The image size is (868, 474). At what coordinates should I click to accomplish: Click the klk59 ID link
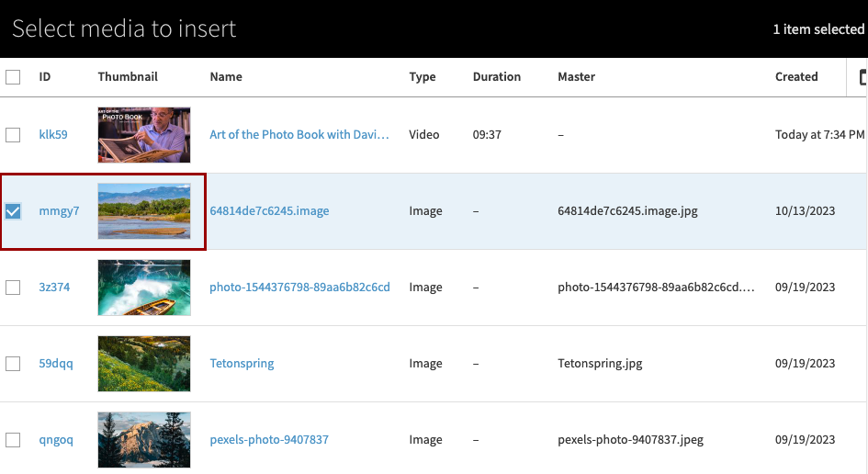(x=53, y=135)
